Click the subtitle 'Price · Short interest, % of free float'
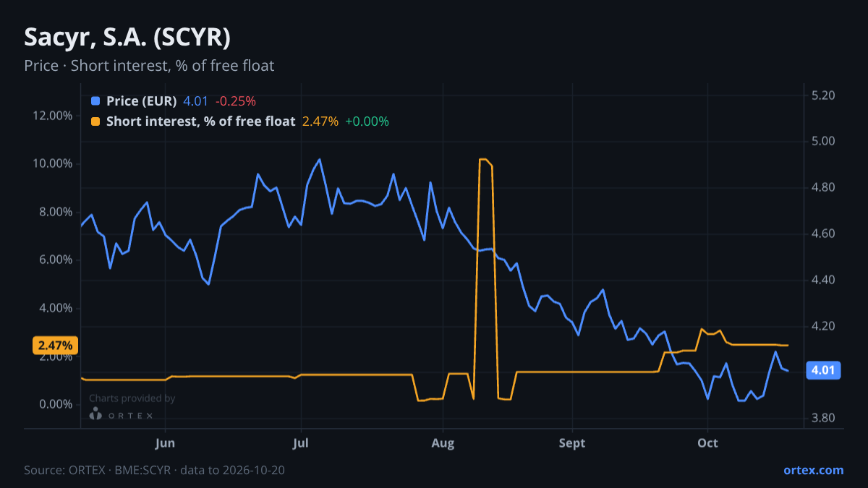Viewport: 868px width, 488px height. (149, 66)
